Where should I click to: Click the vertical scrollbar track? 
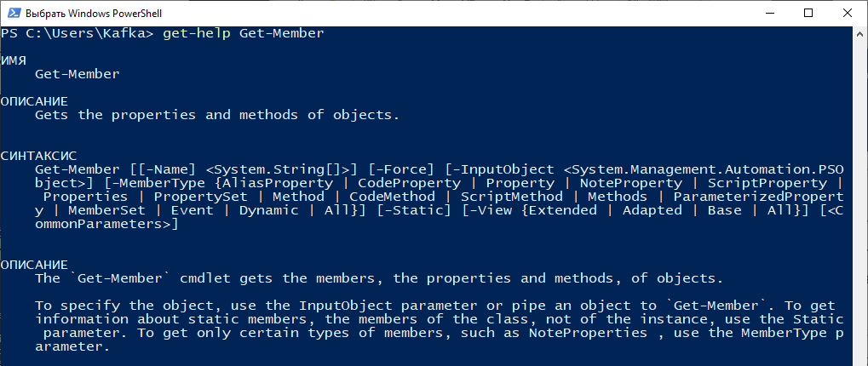(860, 199)
